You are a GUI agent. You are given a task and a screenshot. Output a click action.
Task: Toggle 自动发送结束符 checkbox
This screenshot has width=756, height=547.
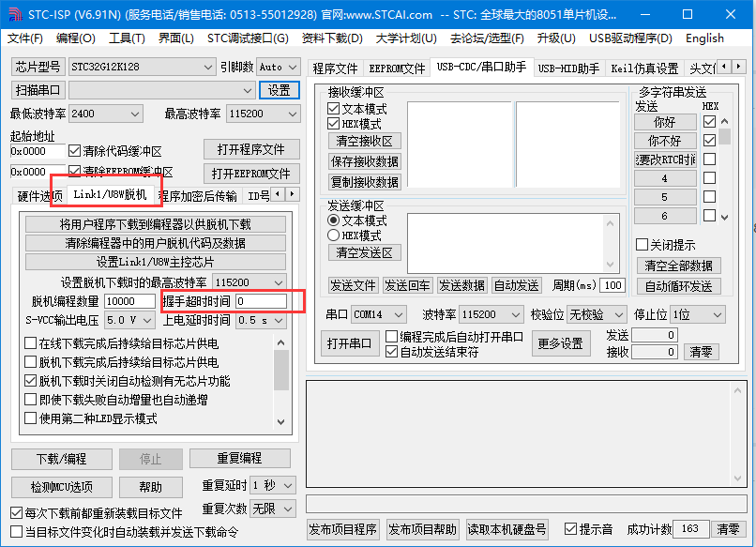point(391,352)
